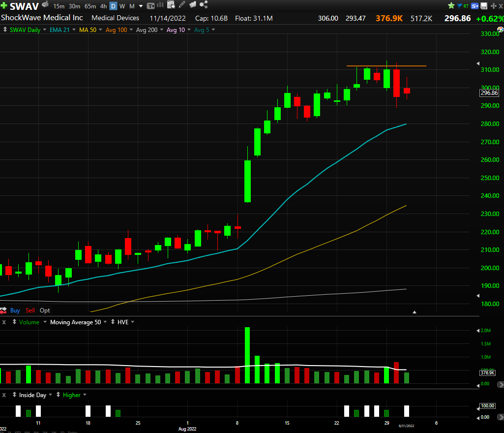Open the notes folder icon
The image size is (504, 433).
click(x=193, y=4)
